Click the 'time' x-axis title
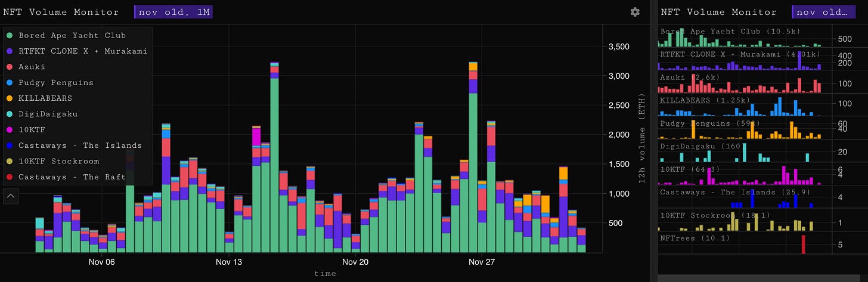The height and width of the screenshot is (282, 868). 325,274
